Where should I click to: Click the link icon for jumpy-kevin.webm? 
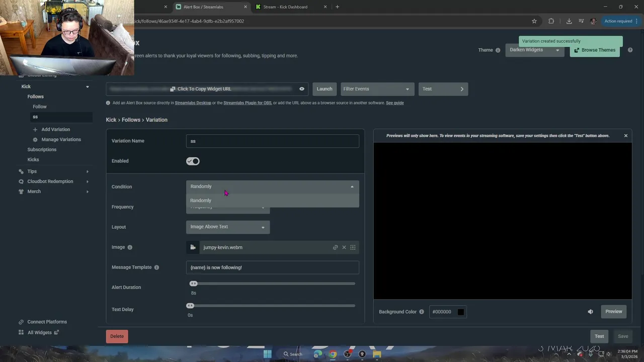pos(335,247)
